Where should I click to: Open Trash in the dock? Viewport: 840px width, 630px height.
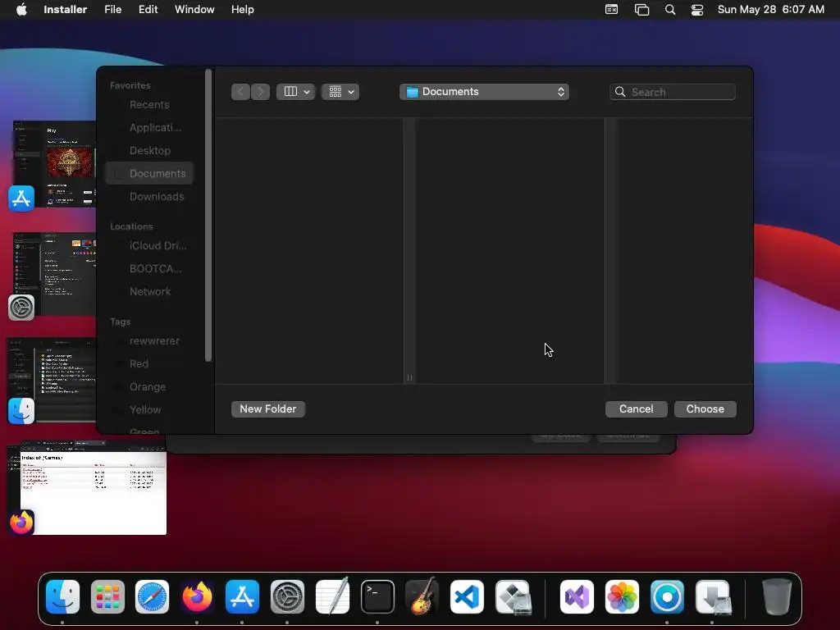click(777, 597)
